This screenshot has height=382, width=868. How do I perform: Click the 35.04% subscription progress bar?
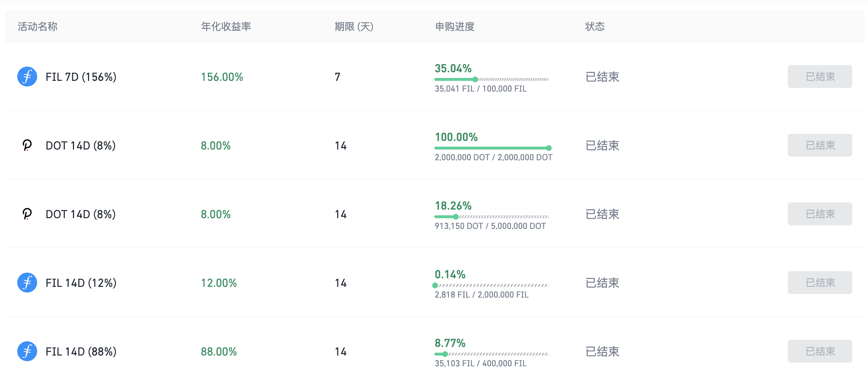[x=492, y=79]
